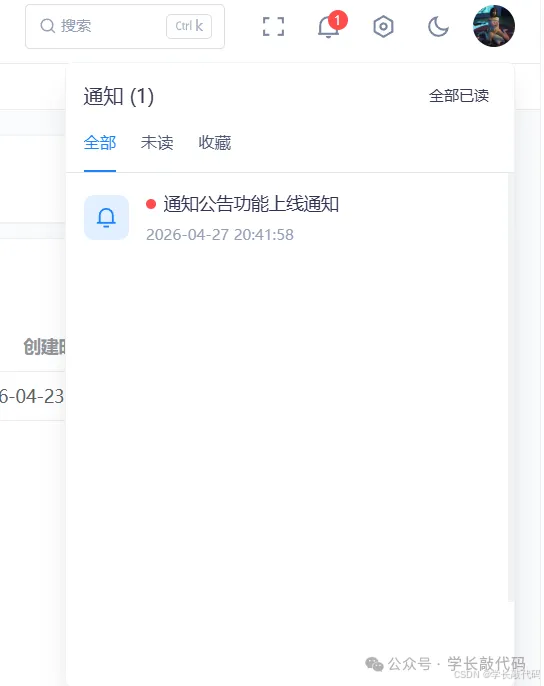The height and width of the screenshot is (686, 544).
Task: Click the notification panel vertical scrollbar
Action: (x=511, y=387)
